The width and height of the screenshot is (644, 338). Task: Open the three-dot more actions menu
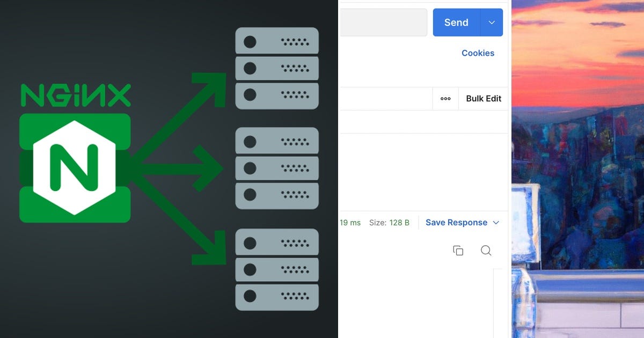pyautogui.click(x=445, y=99)
